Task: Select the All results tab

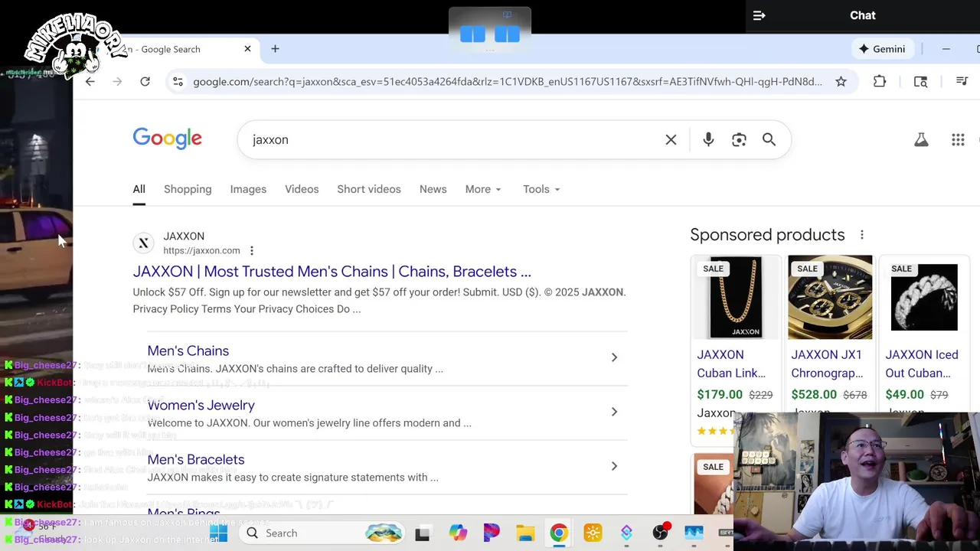Action: [139, 189]
